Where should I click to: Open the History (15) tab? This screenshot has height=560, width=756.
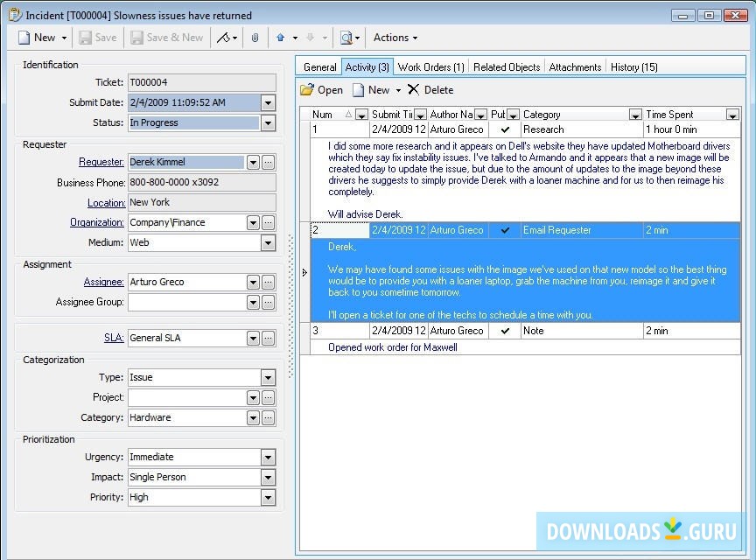pyautogui.click(x=633, y=67)
